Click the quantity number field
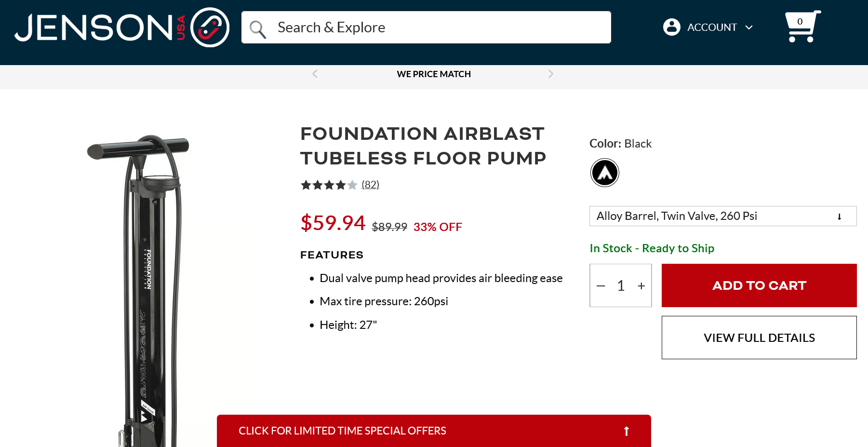This screenshot has width=868, height=447. 621,286
